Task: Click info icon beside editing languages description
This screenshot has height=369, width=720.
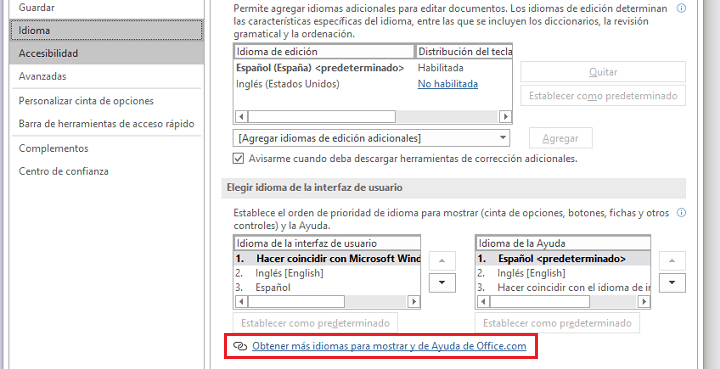Action: (681, 8)
